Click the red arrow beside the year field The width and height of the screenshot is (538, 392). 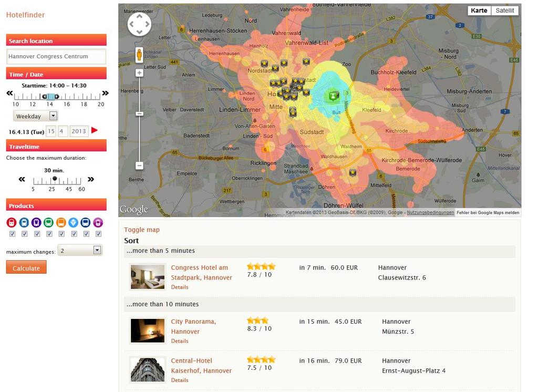tap(95, 130)
